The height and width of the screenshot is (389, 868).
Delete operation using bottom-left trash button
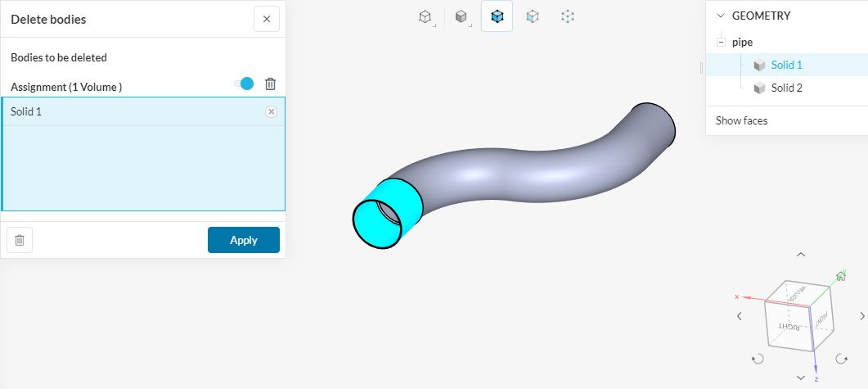tap(20, 241)
